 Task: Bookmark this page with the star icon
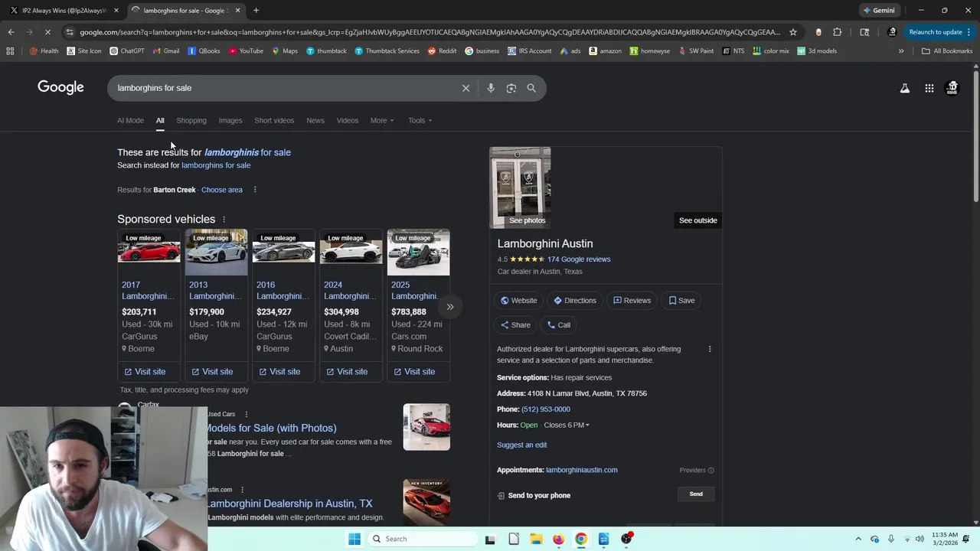pos(793,32)
